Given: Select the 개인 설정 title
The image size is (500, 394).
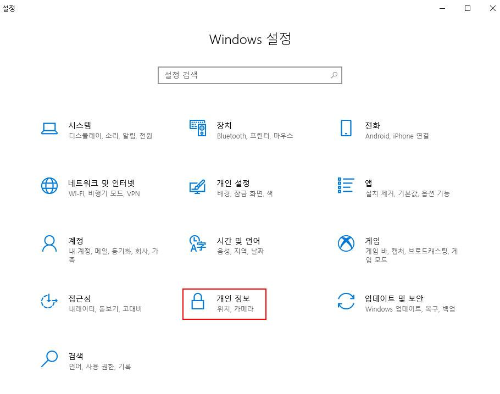Looking at the screenshot, I should point(233,183).
